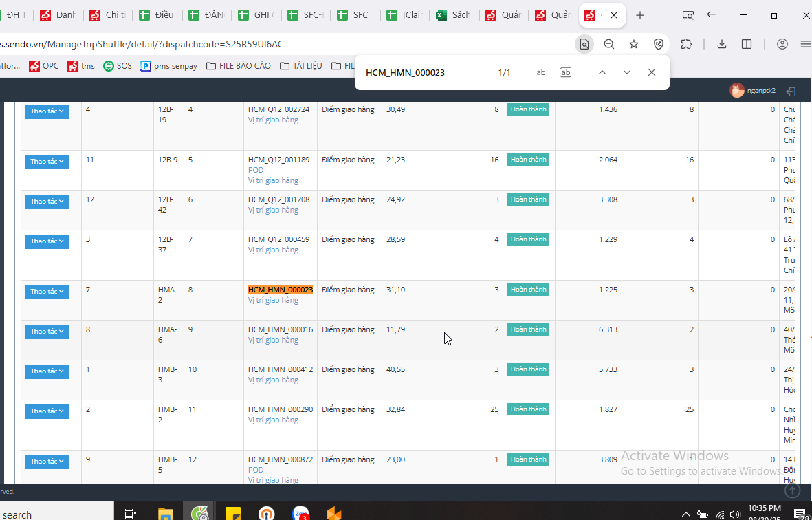The width and height of the screenshot is (812, 520).
Task: Open the downloads arrow icon
Action: (721, 44)
